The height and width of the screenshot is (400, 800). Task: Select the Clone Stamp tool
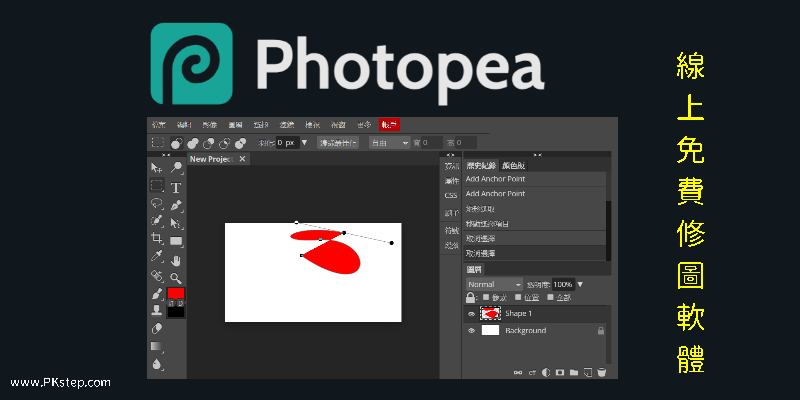pyautogui.click(x=157, y=310)
